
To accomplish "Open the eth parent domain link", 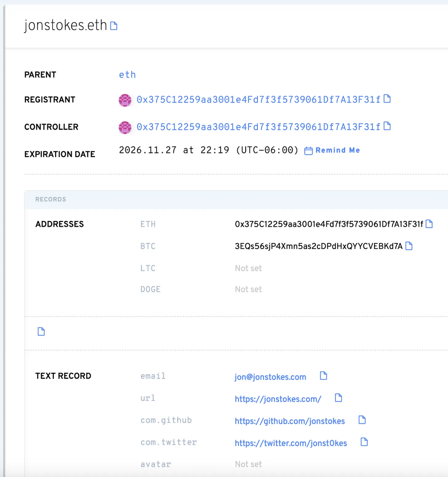I will [127, 75].
